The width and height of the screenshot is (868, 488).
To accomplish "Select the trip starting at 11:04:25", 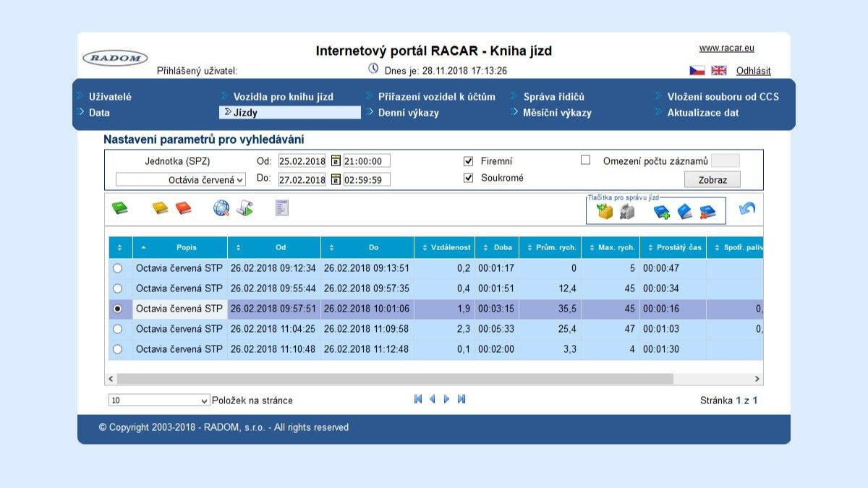I will coord(118,329).
